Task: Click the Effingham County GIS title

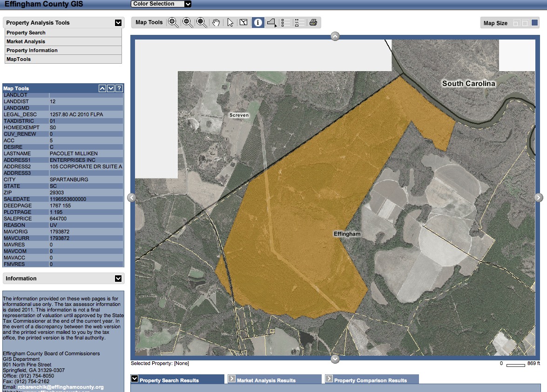Action: 44,4
